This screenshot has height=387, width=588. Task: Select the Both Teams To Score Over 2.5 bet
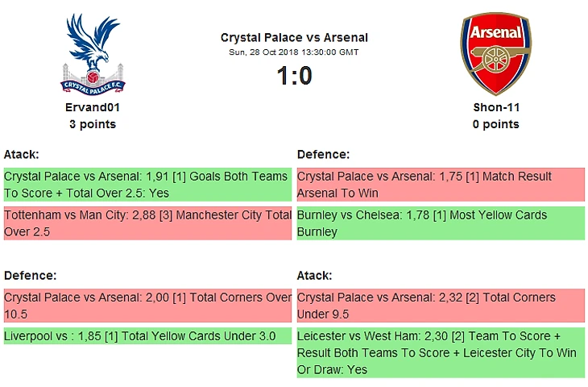tap(147, 185)
